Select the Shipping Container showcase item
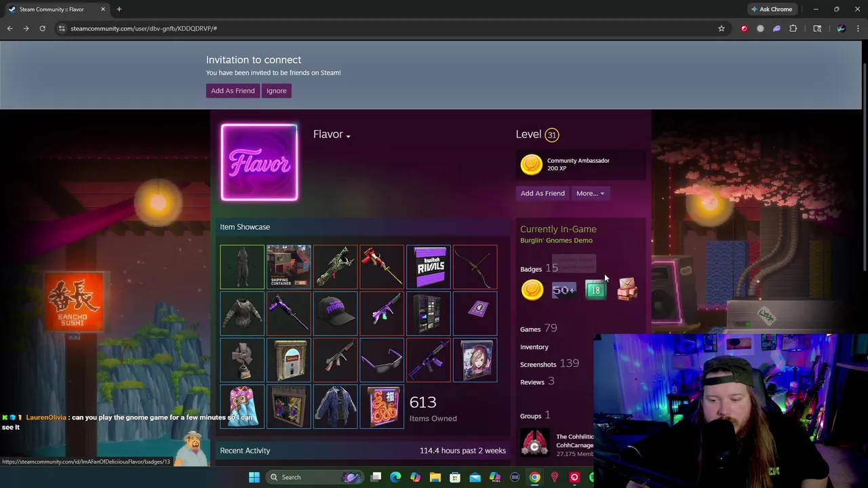868x488 pixels. [289, 267]
